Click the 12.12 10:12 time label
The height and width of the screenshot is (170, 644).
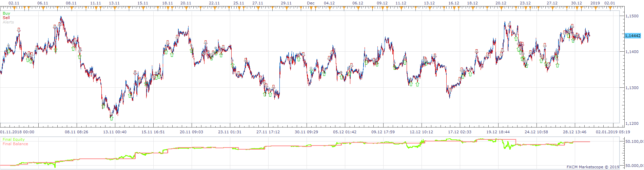[422, 132]
